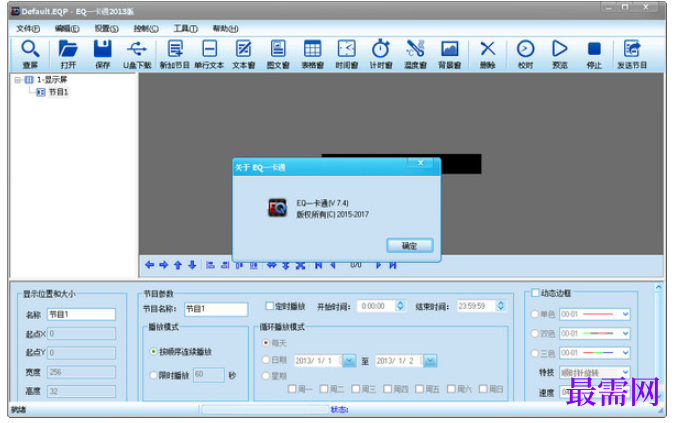The height and width of the screenshot is (423, 678).
Task: Open the 控制 menu
Action: (x=146, y=29)
